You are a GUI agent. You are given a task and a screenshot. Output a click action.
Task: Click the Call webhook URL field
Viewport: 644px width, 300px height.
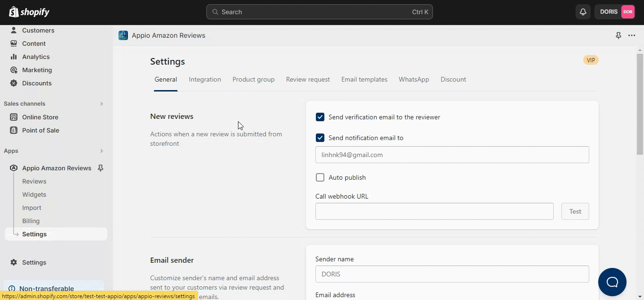[x=434, y=211]
